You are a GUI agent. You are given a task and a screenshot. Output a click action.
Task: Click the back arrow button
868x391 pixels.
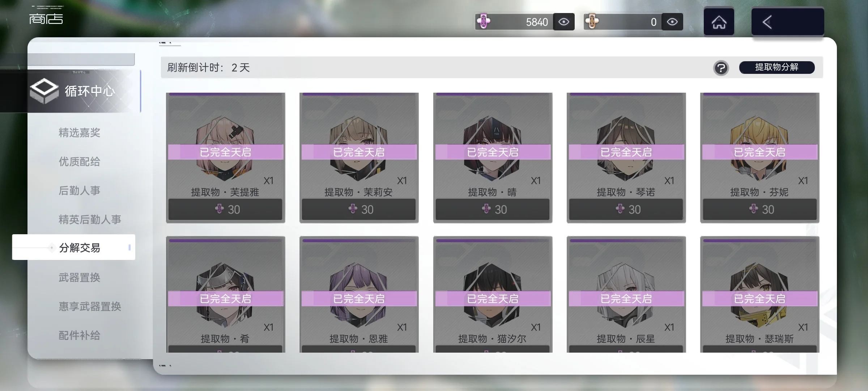(787, 22)
